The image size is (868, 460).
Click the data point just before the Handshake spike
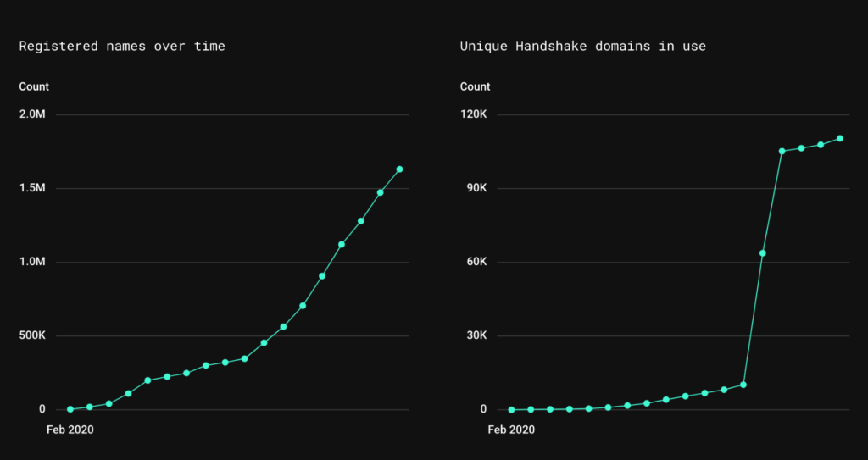pyautogui.click(x=743, y=385)
